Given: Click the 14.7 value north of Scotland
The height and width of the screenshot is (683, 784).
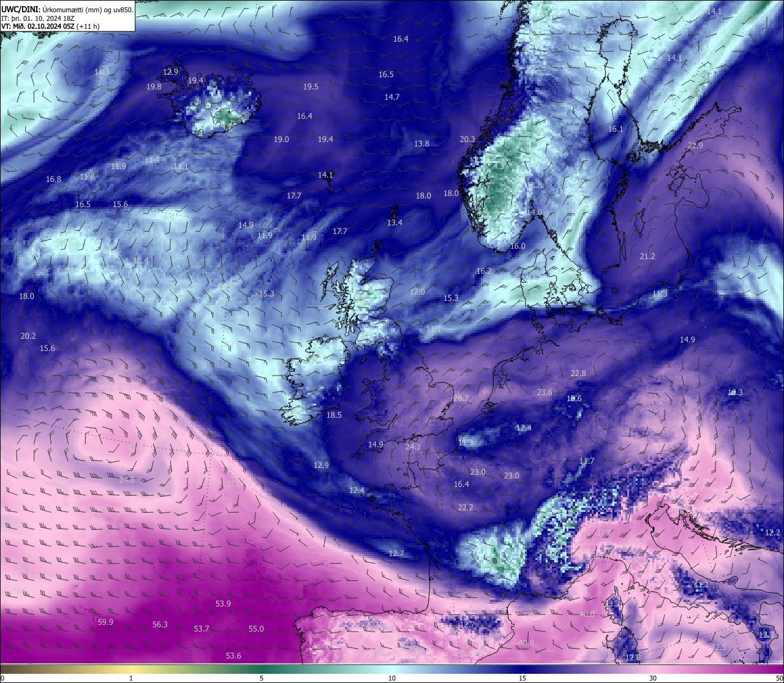Looking at the screenshot, I should pos(392,97).
